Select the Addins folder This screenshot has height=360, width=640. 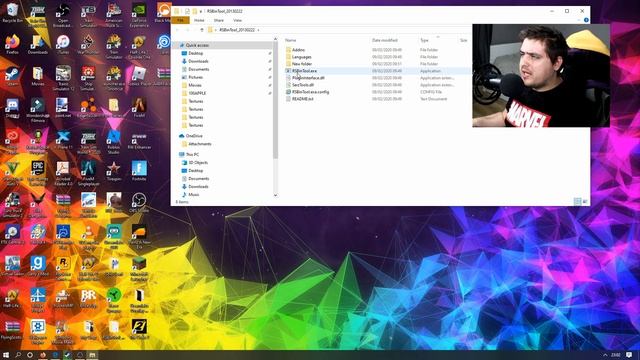(295, 50)
